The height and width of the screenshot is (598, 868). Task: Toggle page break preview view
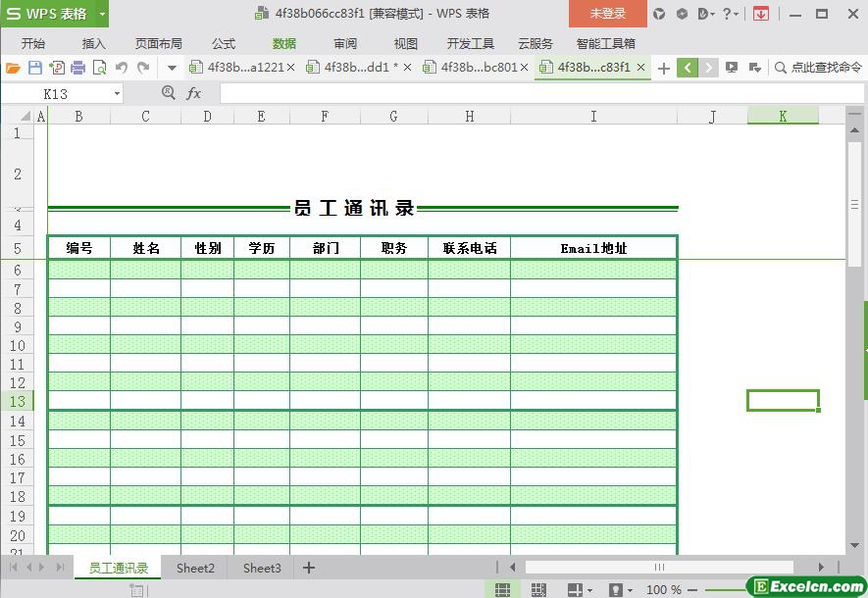tap(538, 589)
